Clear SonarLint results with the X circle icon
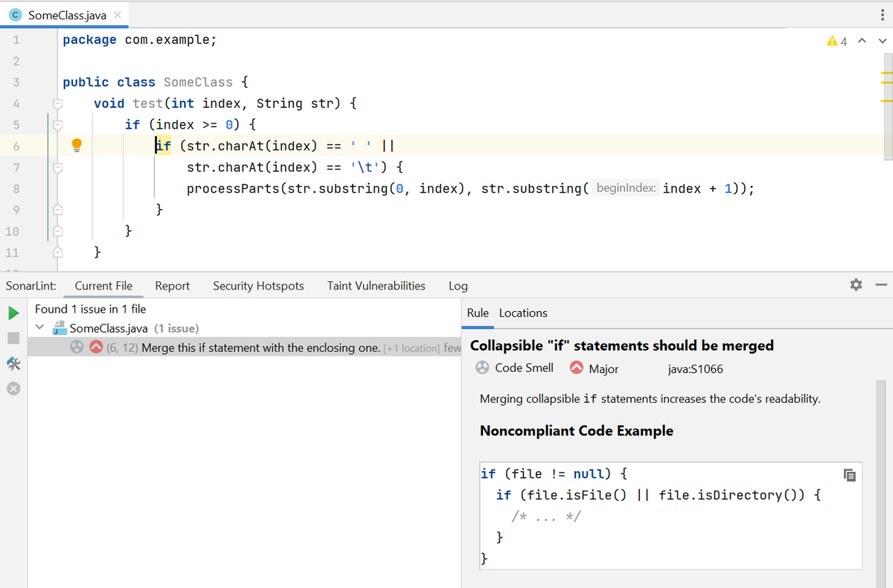 tap(13, 389)
